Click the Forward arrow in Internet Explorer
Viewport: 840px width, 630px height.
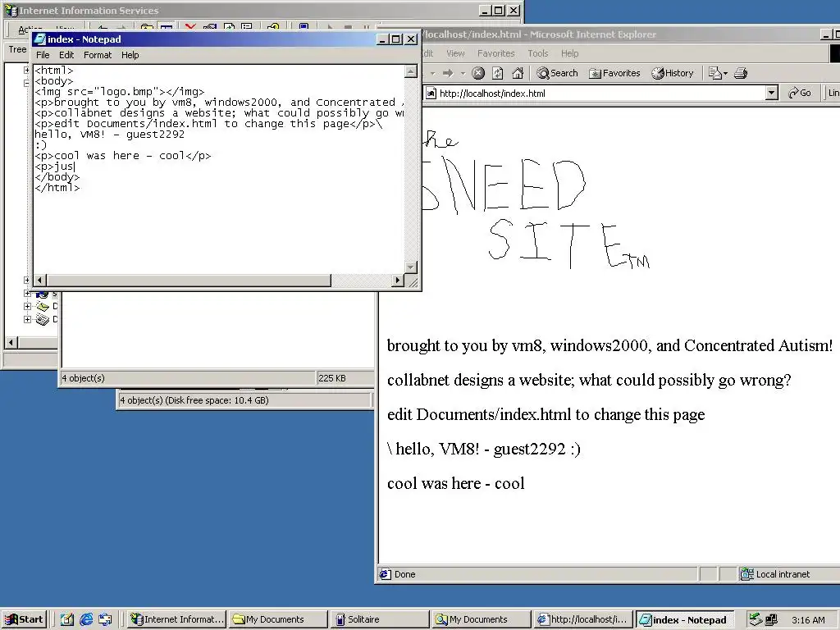[x=448, y=73]
